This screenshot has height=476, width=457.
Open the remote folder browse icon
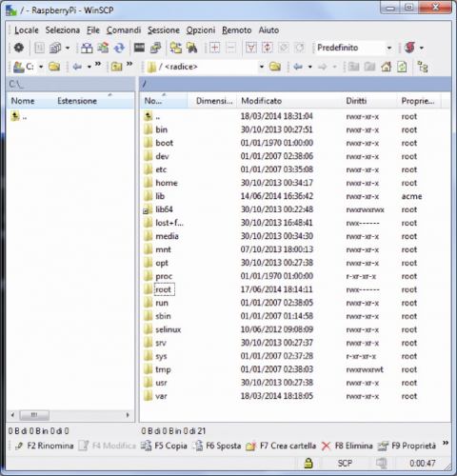click(275, 67)
